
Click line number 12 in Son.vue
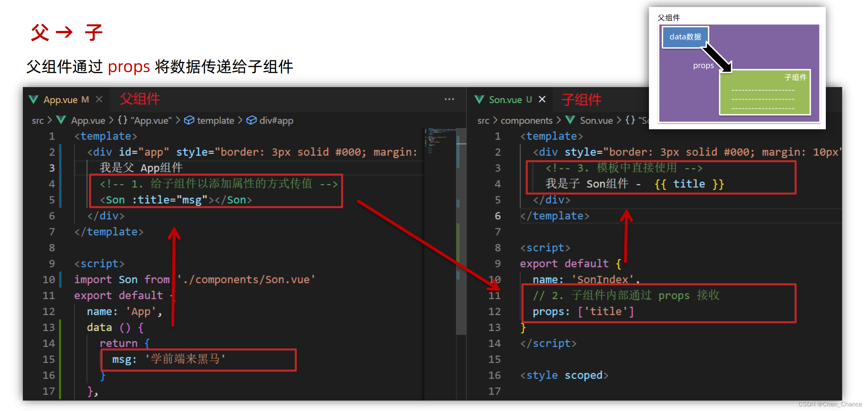pos(494,312)
